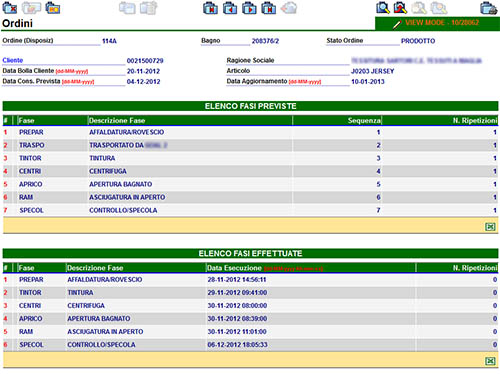Click the greyed-out folder icon beside delete
This screenshot has height=374, width=500.
point(31,8)
